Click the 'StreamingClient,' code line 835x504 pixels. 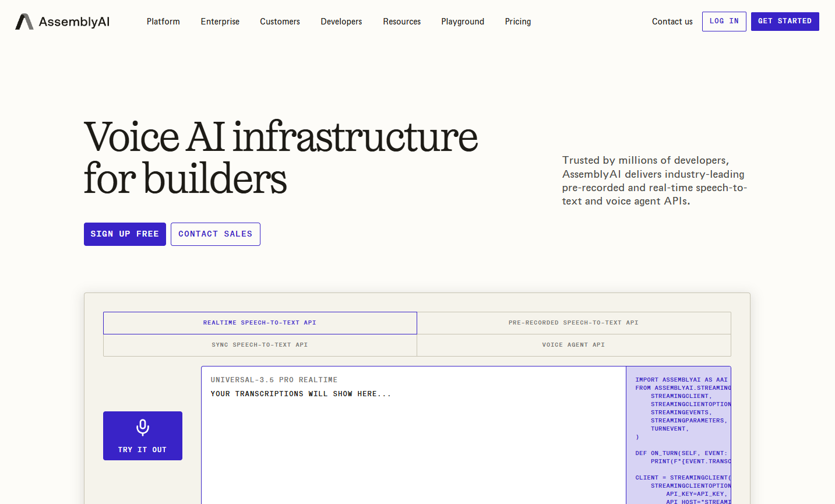[681, 396]
